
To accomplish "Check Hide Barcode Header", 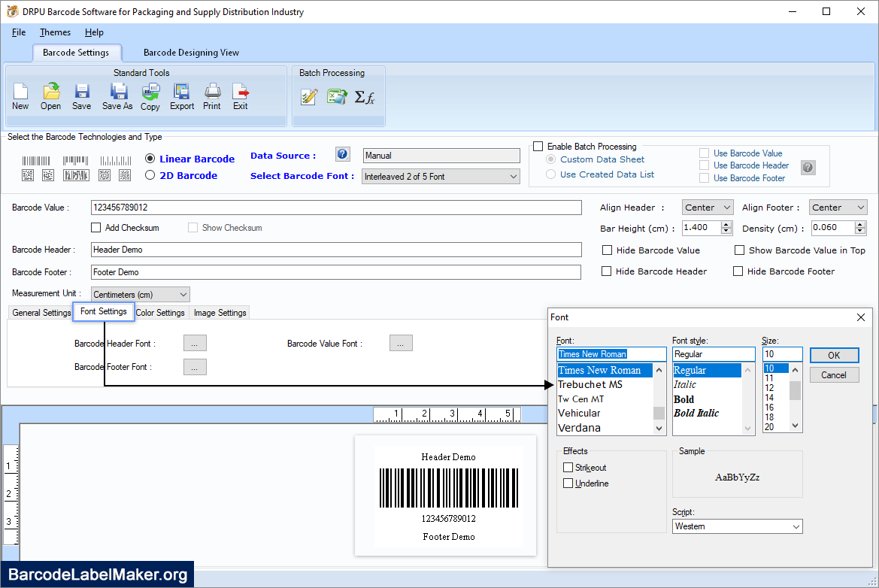I will [606, 271].
